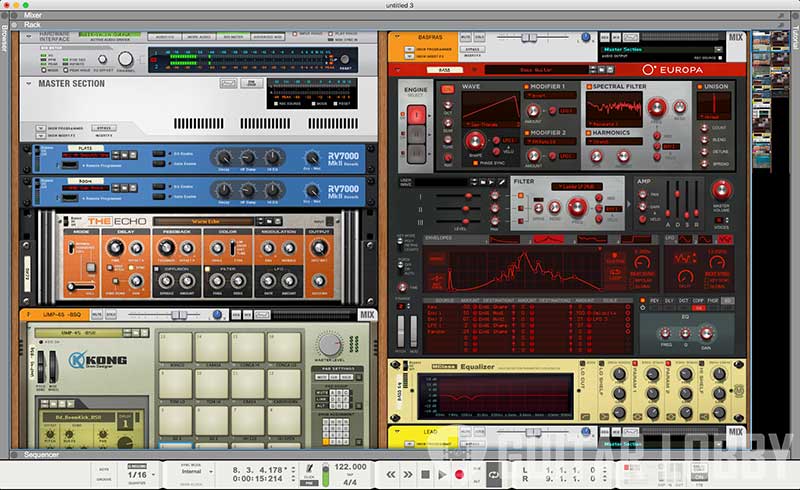The height and width of the screenshot is (490, 800).
Task: Toggle EQ Enable on Plate RV7000
Action: pos(159,153)
